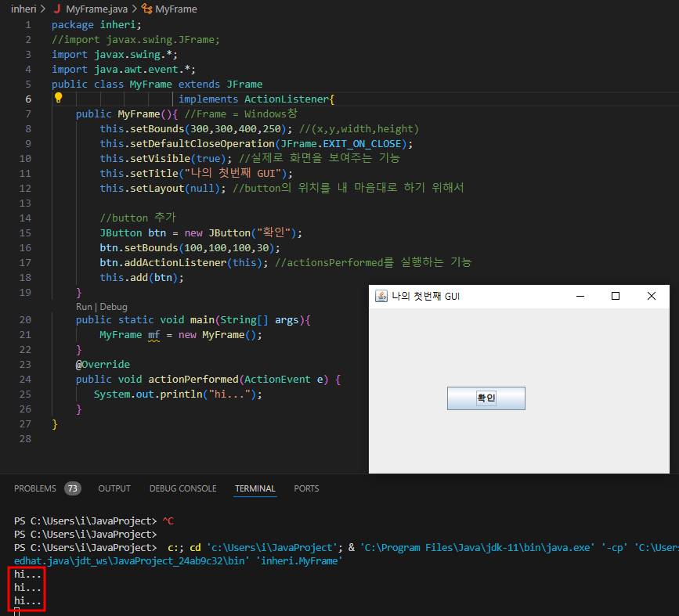The width and height of the screenshot is (679, 616).
Task: Minimize the 나의 첫번째 GUI window
Action: coord(580,296)
